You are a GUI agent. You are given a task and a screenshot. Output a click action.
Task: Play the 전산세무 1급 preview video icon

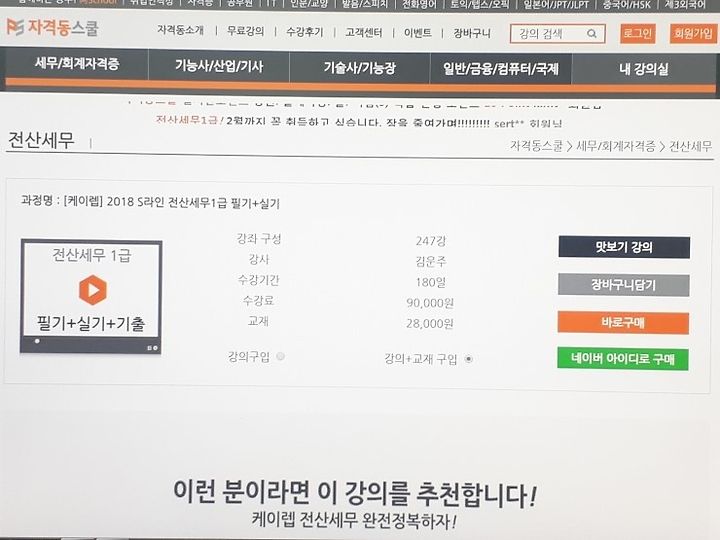coord(93,290)
